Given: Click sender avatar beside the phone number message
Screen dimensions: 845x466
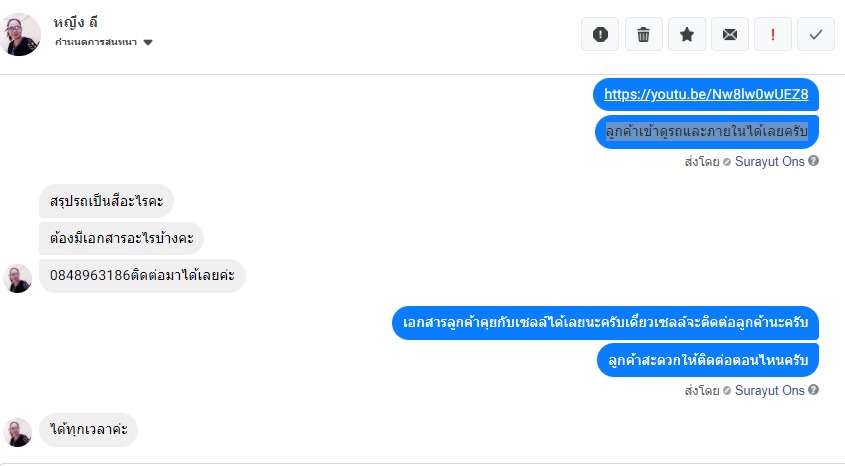Looking at the screenshot, I should (19, 279).
